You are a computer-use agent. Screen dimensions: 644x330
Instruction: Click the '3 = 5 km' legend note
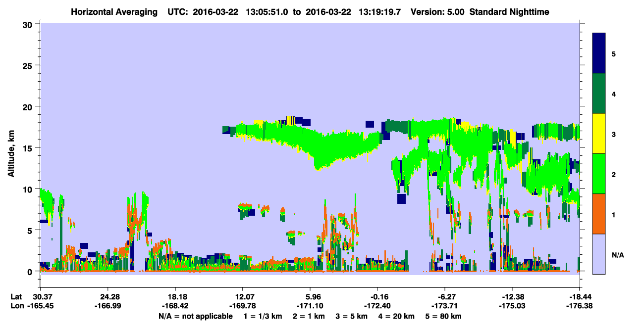pyautogui.click(x=351, y=316)
